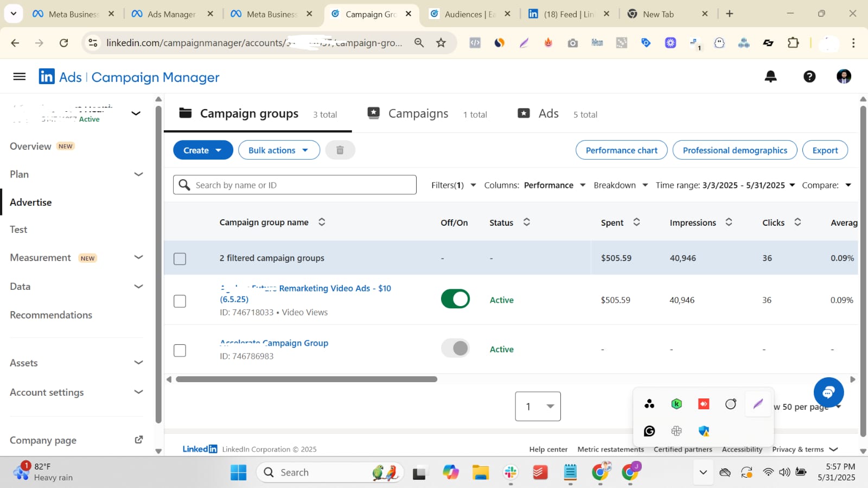Screen dimensions: 868x488
Task: Change the Time range dropdown
Action: click(725, 185)
